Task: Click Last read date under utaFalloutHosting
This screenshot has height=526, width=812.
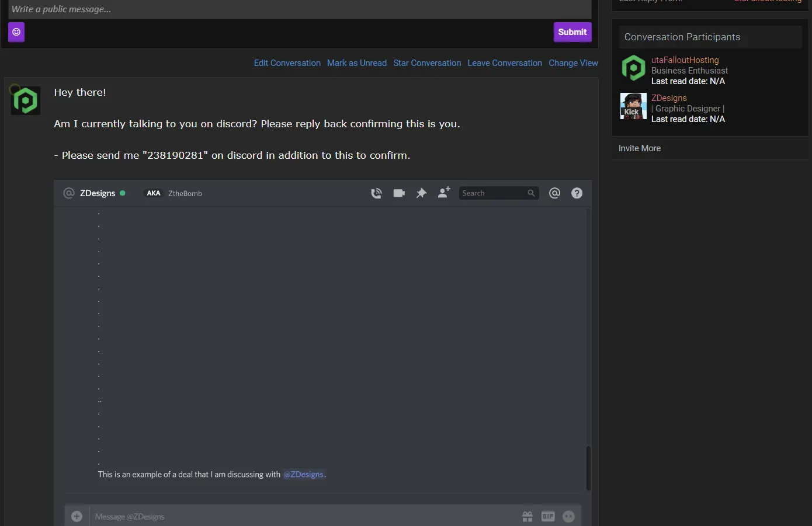Action: coord(688,81)
